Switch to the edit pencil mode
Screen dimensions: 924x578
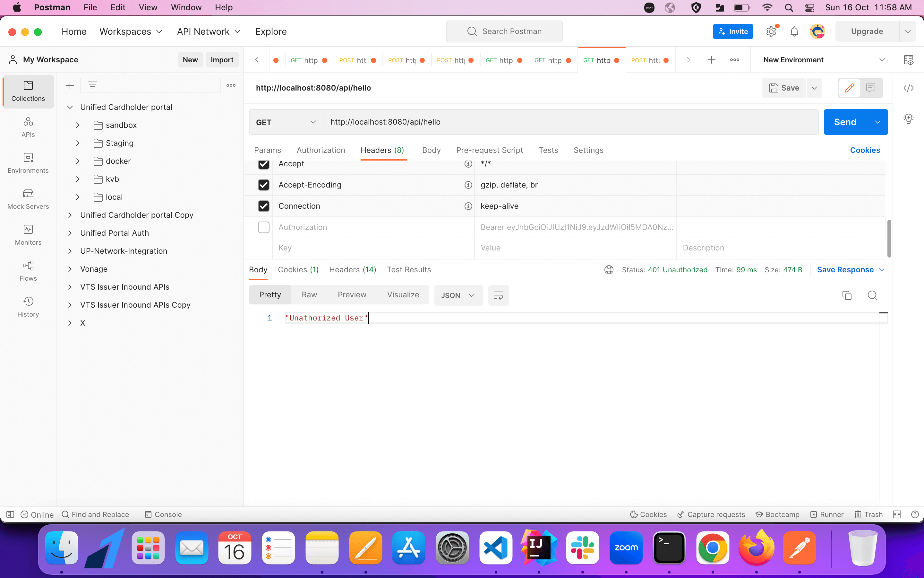click(x=849, y=88)
